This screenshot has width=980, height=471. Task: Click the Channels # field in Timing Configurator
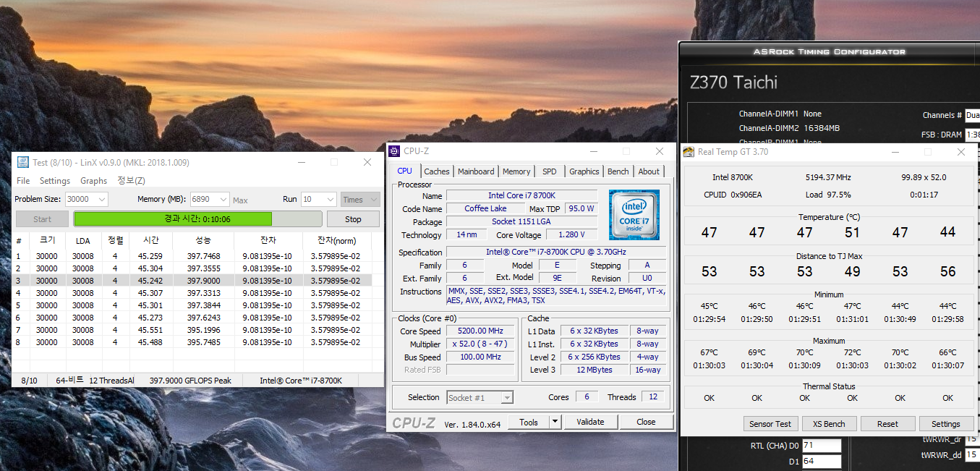(x=972, y=115)
